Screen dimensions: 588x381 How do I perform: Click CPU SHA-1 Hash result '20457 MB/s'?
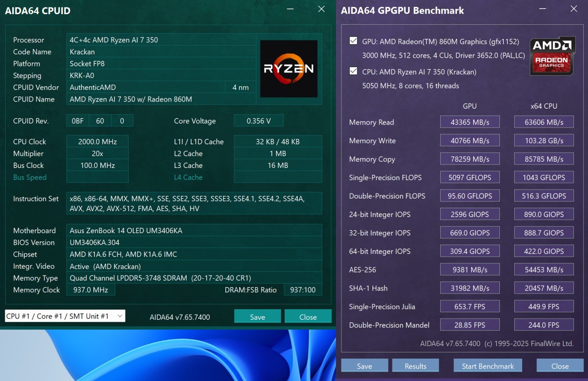(544, 288)
